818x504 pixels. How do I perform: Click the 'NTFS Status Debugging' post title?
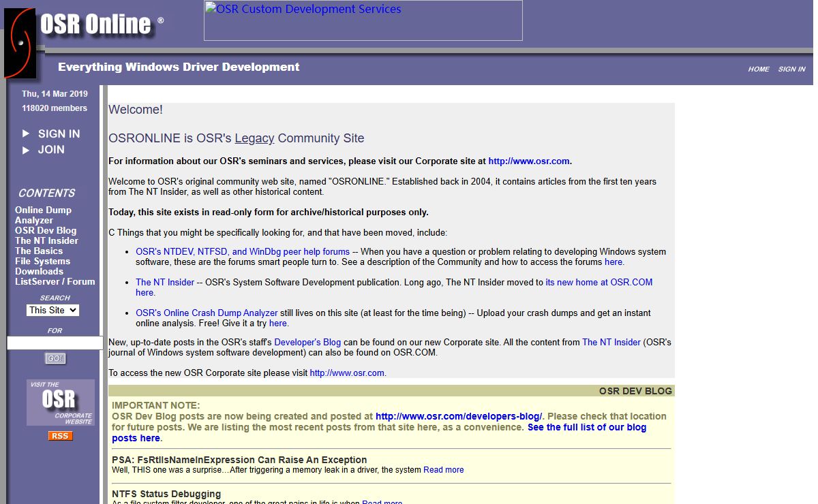(166, 494)
